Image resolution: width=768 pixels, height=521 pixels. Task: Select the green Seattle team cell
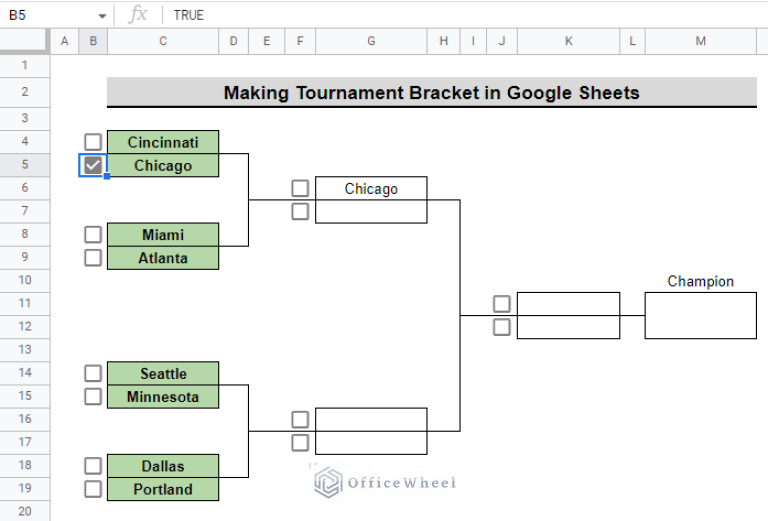[163, 373]
